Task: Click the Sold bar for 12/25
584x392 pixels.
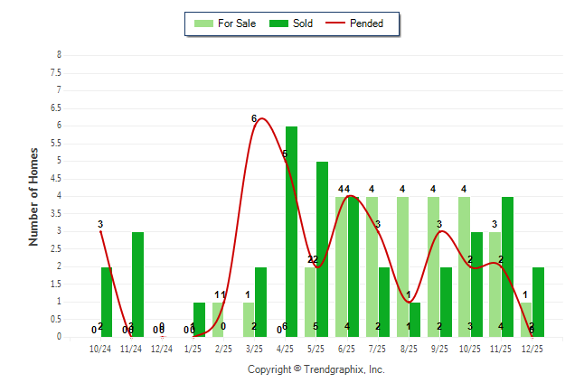Action: [538, 302]
